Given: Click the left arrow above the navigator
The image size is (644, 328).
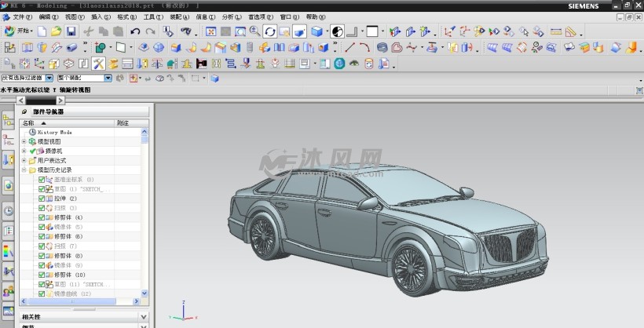Looking at the screenshot, I should (x=21, y=100).
